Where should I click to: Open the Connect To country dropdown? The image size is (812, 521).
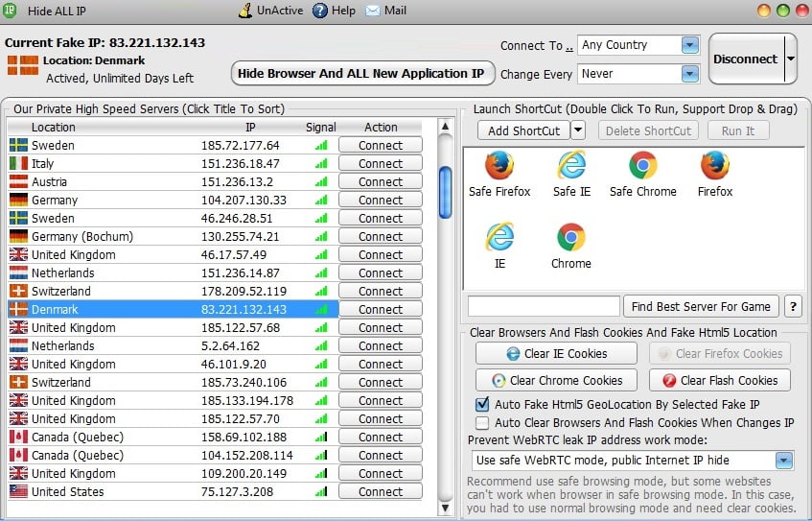(x=690, y=45)
